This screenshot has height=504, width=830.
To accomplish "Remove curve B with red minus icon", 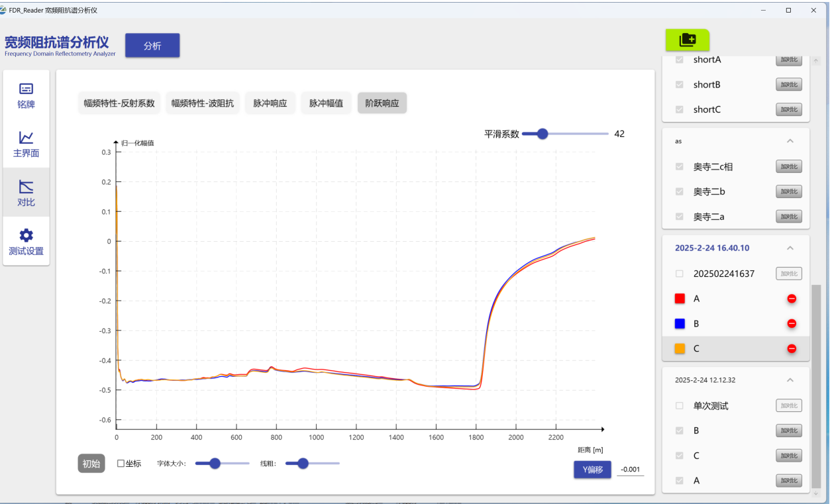I will pyautogui.click(x=792, y=324).
